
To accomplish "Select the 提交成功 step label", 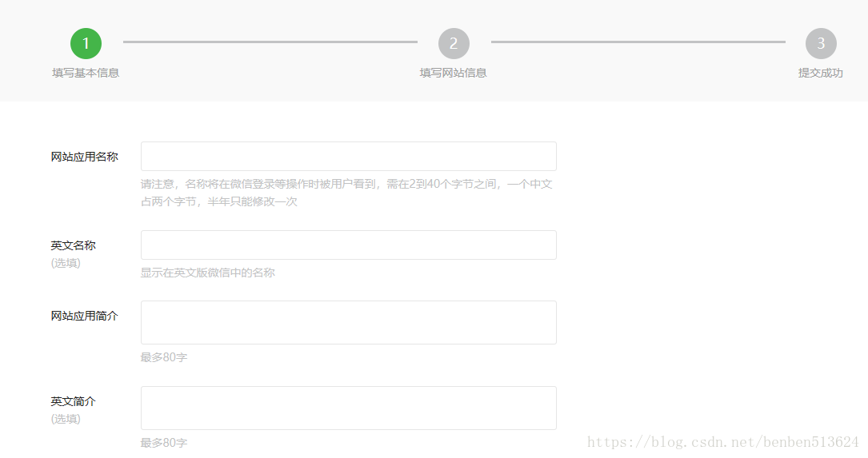I will click(x=820, y=73).
